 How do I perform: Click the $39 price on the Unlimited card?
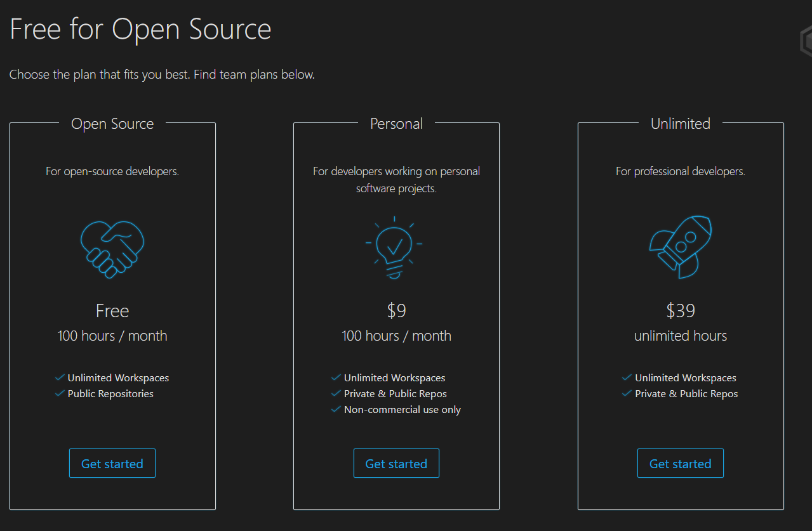[680, 310]
